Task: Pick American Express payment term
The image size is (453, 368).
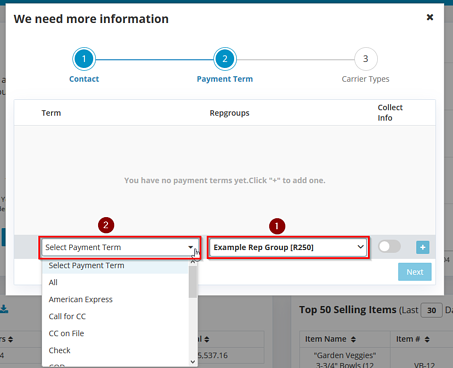Action: [115, 300]
